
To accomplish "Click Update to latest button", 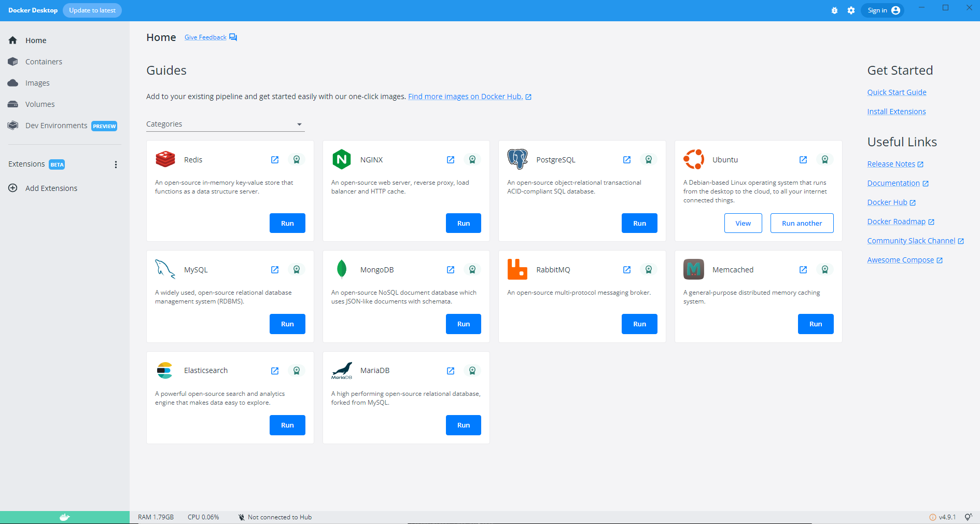I will click(x=92, y=10).
